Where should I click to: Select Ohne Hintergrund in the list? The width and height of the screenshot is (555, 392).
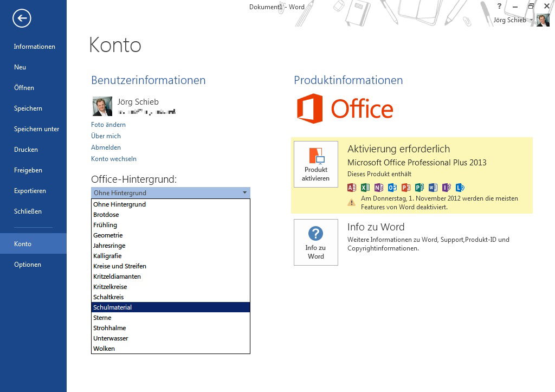click(x=171, y=204)
